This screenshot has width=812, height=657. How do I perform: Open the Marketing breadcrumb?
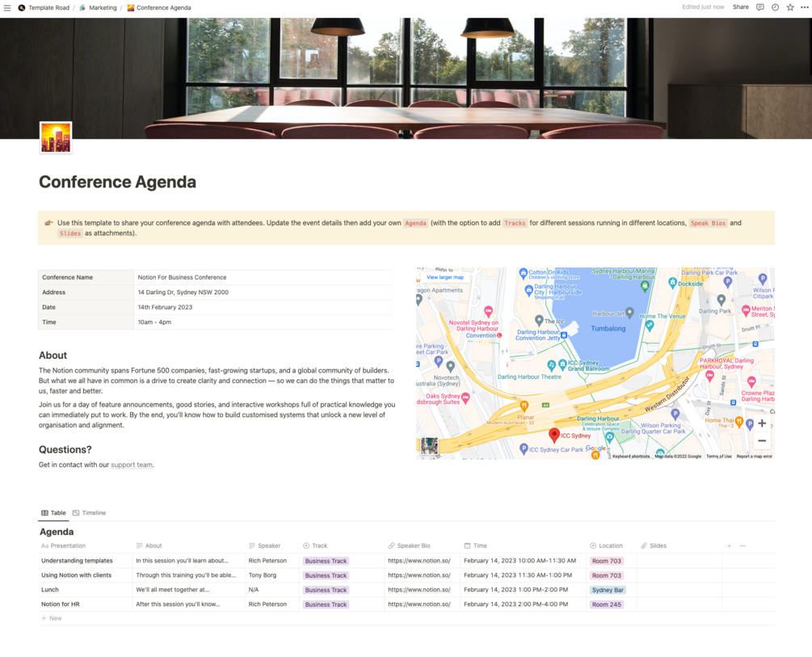click(103, 8)
